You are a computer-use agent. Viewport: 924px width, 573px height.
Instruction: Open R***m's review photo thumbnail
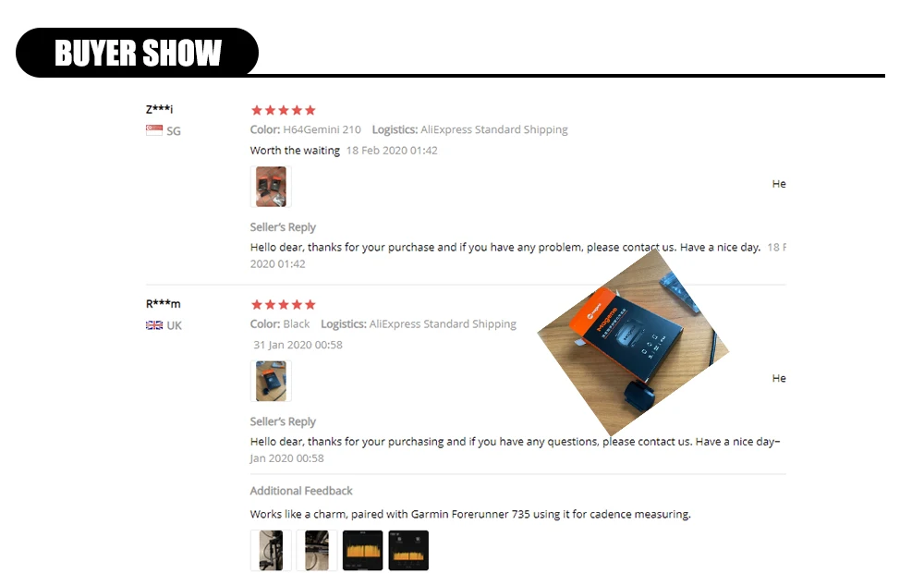click(x=271, y=382)
